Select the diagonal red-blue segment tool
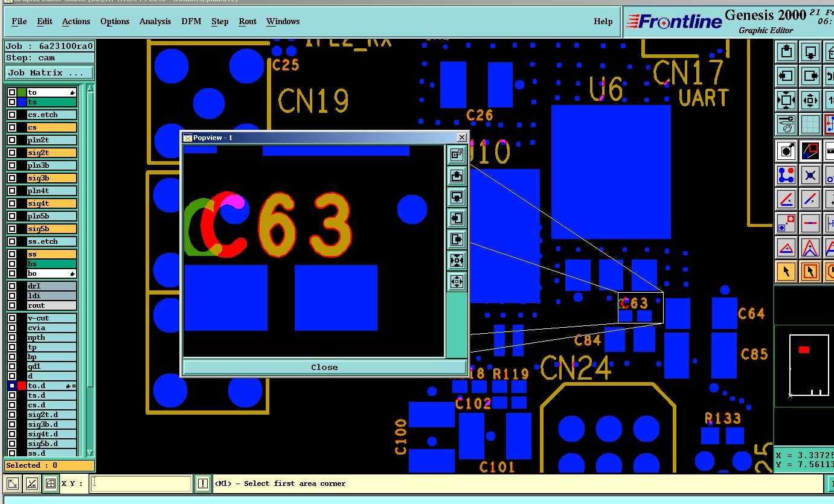834x504 pixels. click(x=810, y=199)
